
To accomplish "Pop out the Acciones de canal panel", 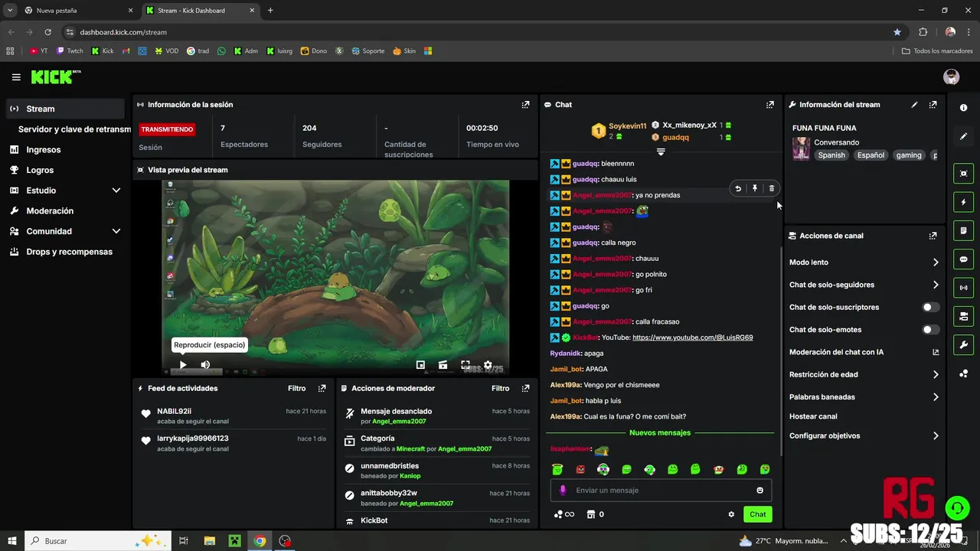I will pyautogui.click(x=933, y=236).
